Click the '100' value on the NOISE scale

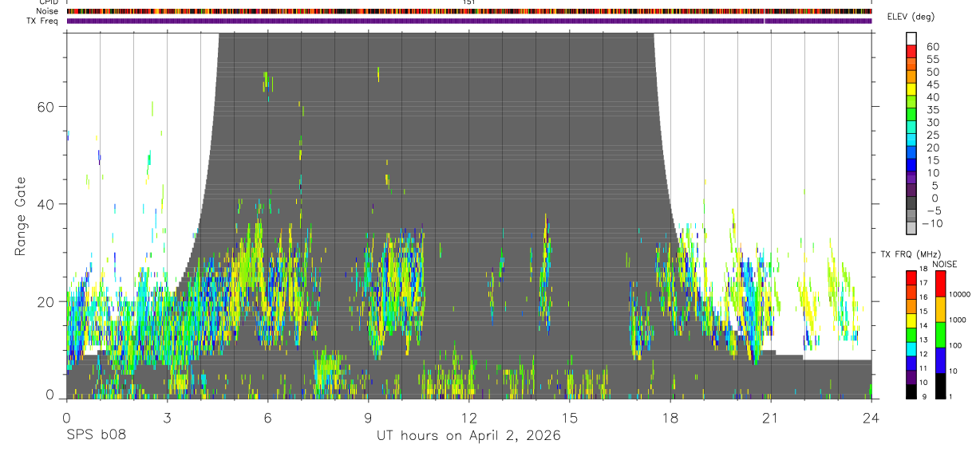(x=954, y=346)
